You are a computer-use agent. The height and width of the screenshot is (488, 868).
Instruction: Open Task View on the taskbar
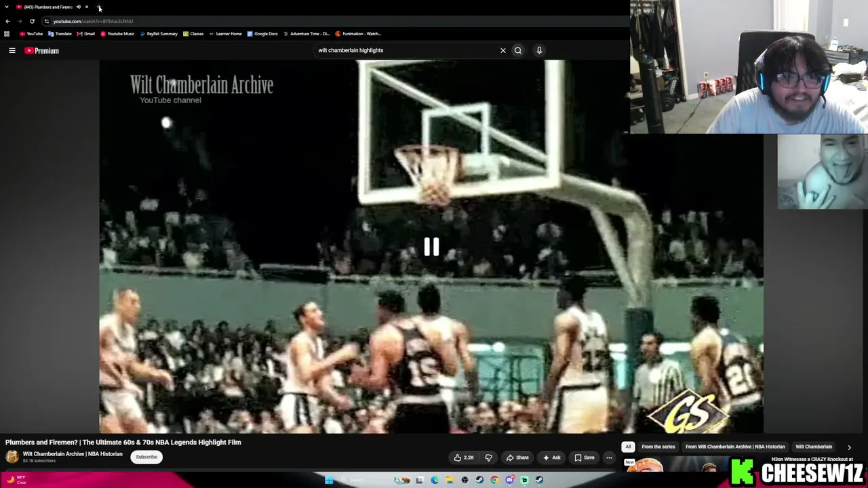click(x=420, y=480)
